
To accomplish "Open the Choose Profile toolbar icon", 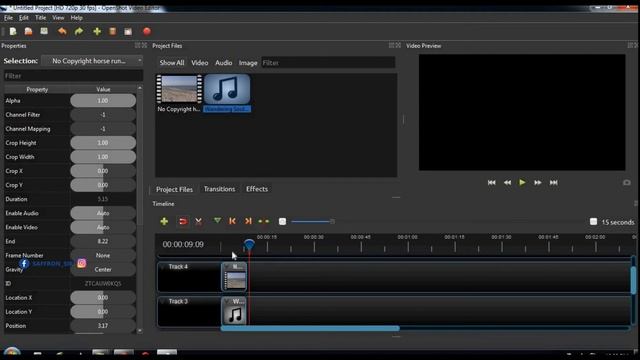I will [x=113, y=31].
